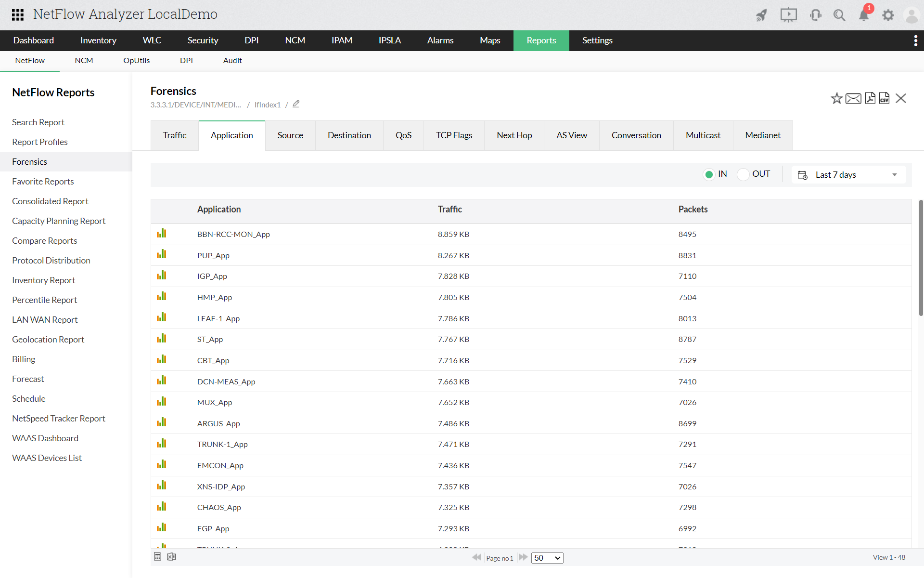Export report as CSV icon
924x578 pixels.
885,98
